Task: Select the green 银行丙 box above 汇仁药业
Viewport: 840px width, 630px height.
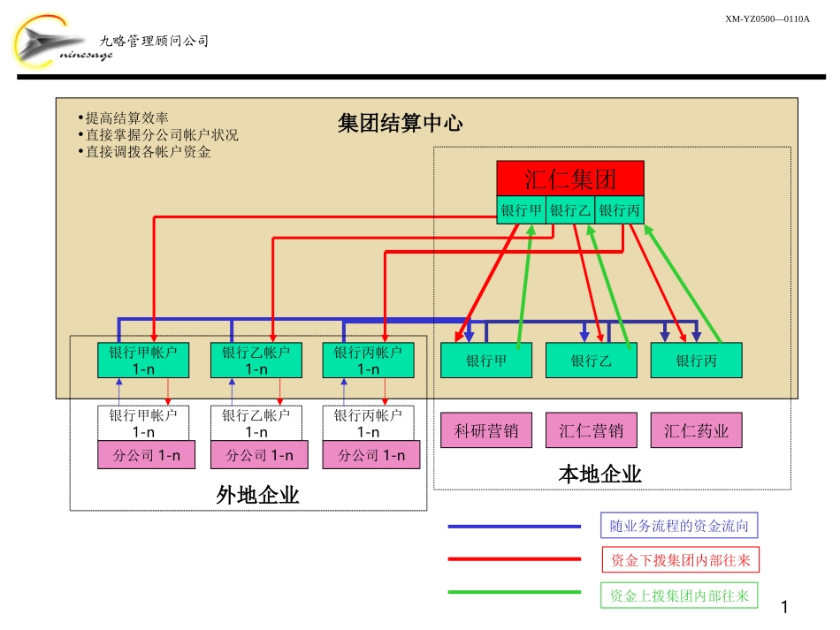Action: [x=696, y=361]
